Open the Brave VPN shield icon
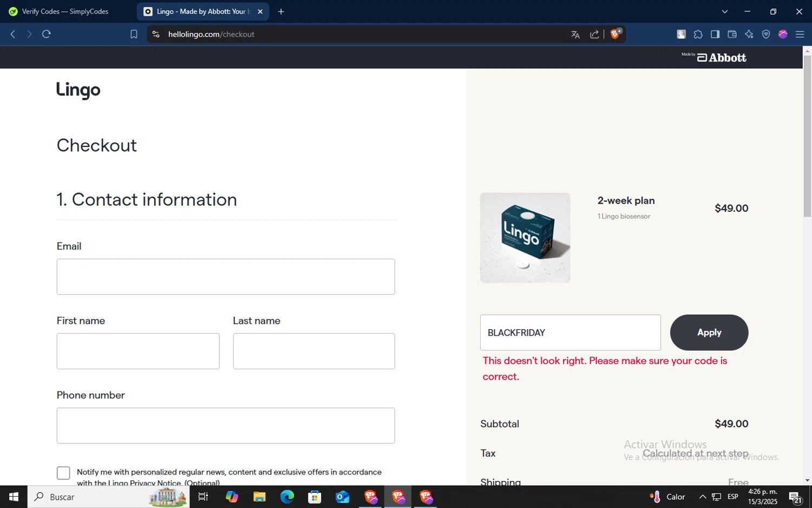This screenshot has height=508, width=812. 766,34
